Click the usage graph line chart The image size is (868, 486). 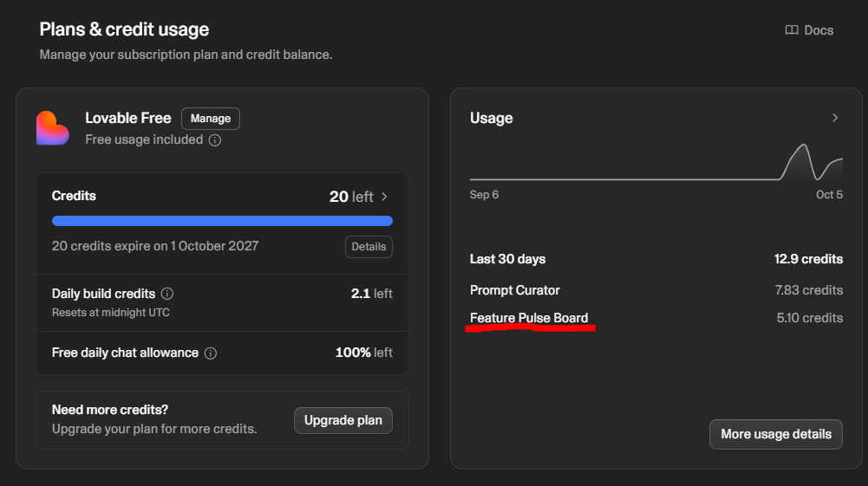656,162
